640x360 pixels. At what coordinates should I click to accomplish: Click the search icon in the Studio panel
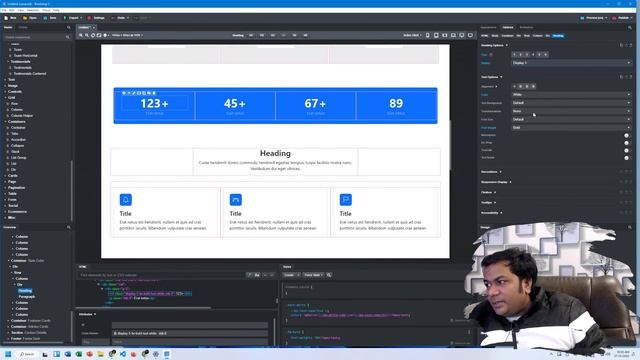(69, 27)
